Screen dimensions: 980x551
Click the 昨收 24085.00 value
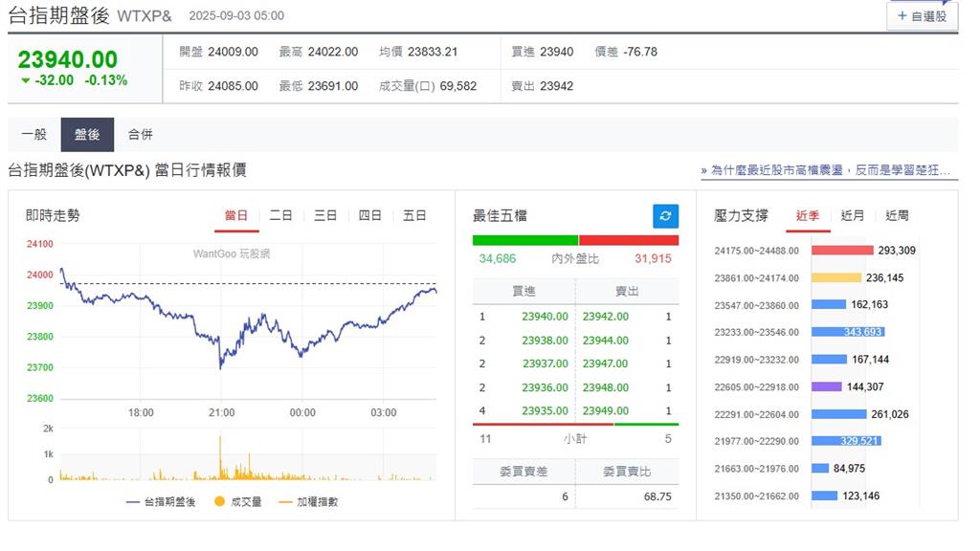click(x=233, y=86)
